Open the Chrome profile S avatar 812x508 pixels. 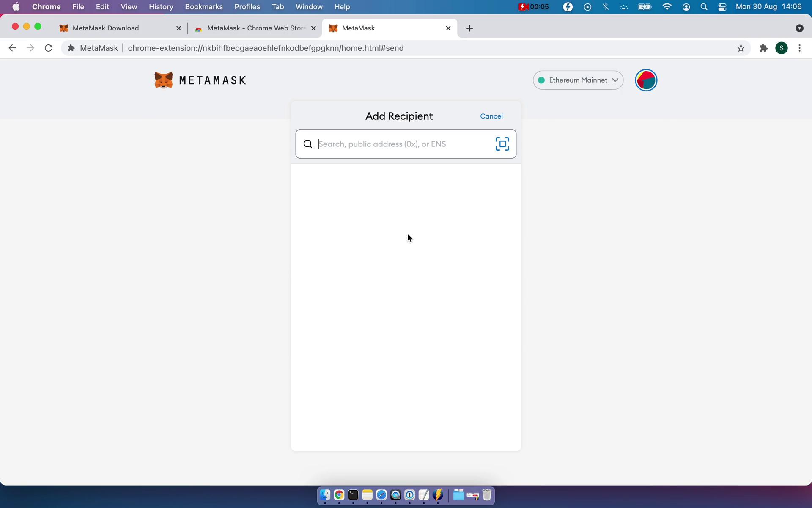tap(782, 48)
